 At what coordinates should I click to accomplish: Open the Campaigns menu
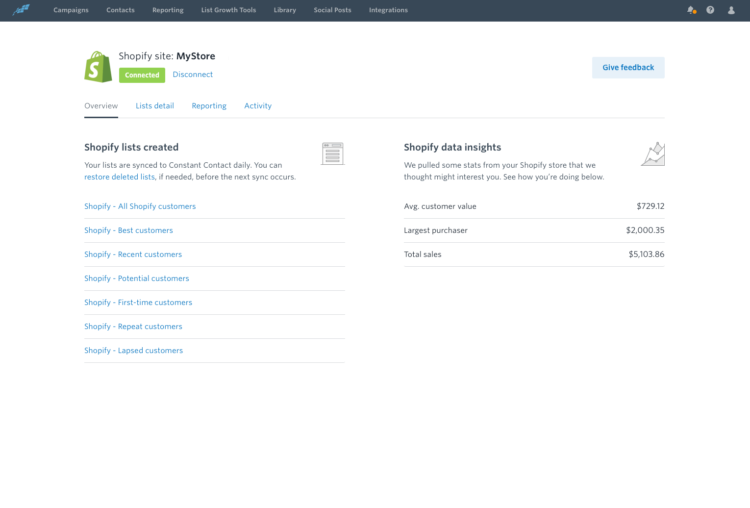(71, 10)
